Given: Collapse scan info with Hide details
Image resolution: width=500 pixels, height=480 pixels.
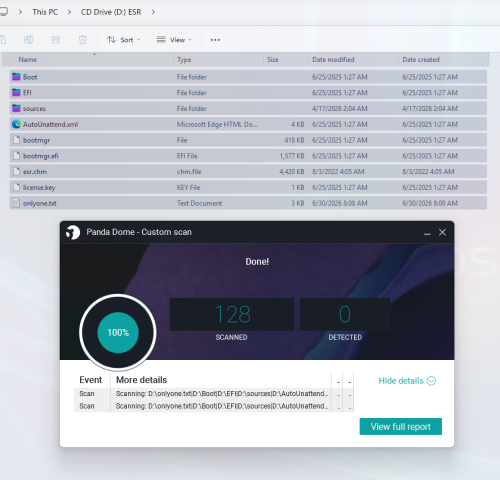Looking at the screenshot, I should (x=407, y=381).
